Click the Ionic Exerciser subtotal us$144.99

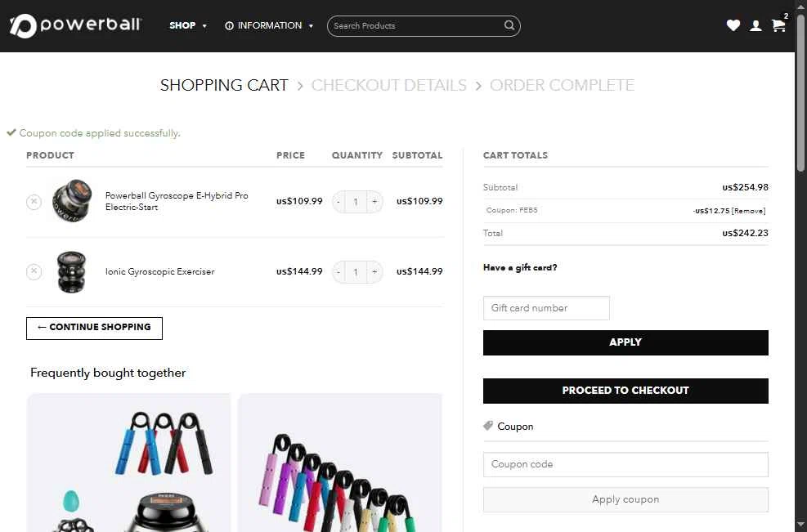(x=419, y=271)
